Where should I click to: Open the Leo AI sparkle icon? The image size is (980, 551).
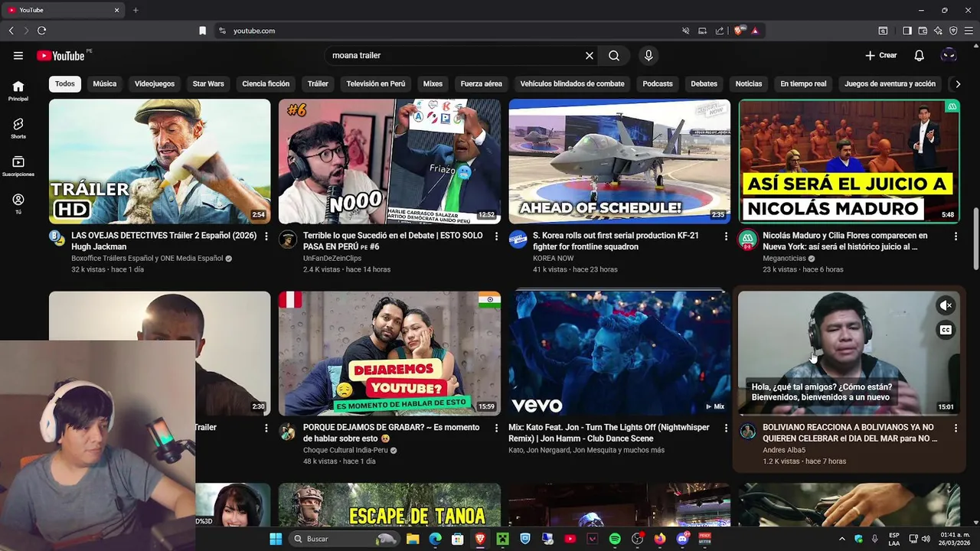tap(938, 31)
